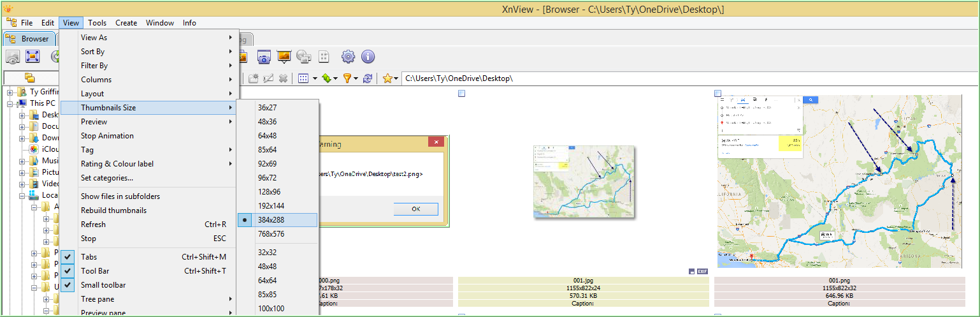980x317 pixels.
Task: Click the web page creation globe icon
Action: pyautogui.click(x=303, y=57)
